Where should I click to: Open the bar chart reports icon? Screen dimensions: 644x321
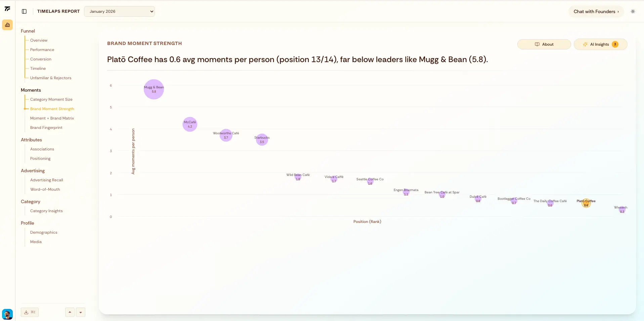[x=7, y=25]
